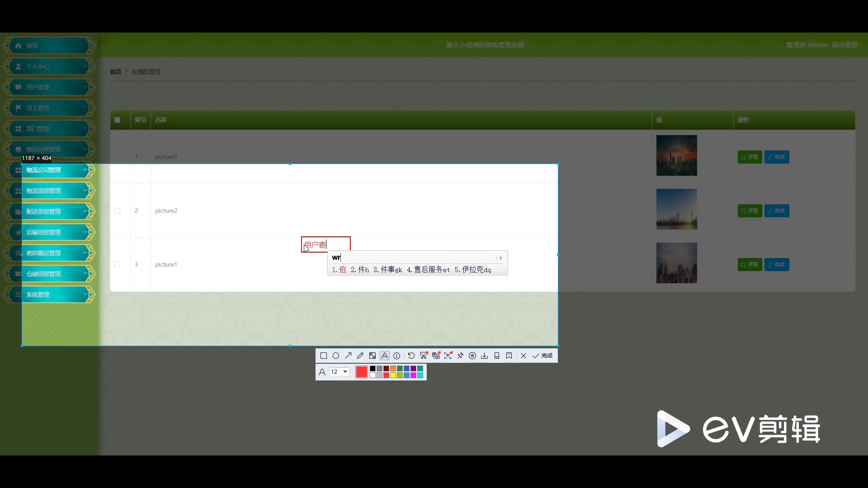Choose the arrow annotation tool

pyautogui.click(x=348, y=356)
